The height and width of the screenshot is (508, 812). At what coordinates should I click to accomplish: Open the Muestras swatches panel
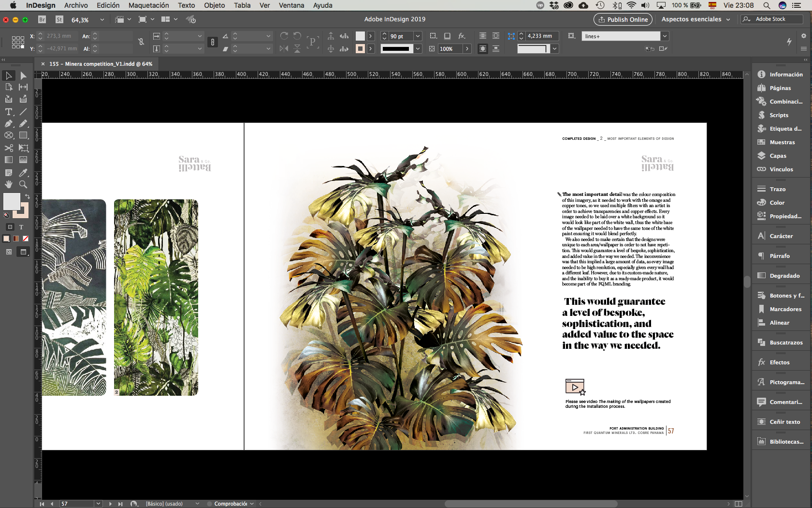coord(782,142)
